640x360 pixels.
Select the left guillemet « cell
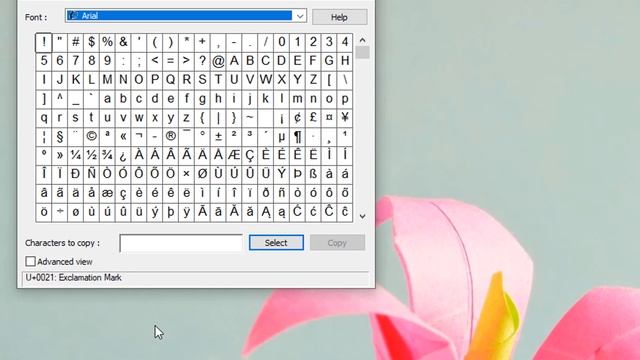point(123,136)
